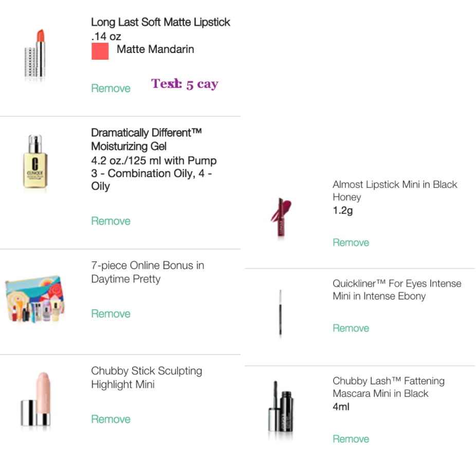Open Long Last Soft Matte Lipstick title

coord(160,22)
